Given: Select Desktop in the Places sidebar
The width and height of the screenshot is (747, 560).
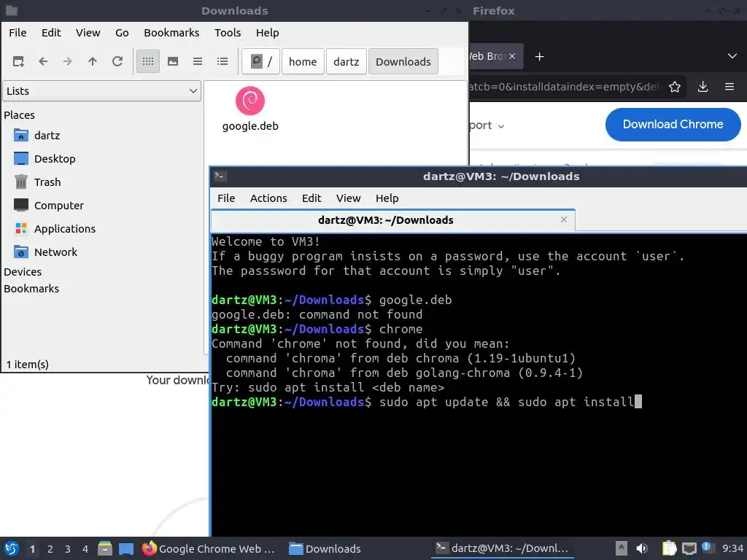Looking at the screenshot, I should 54,159.
